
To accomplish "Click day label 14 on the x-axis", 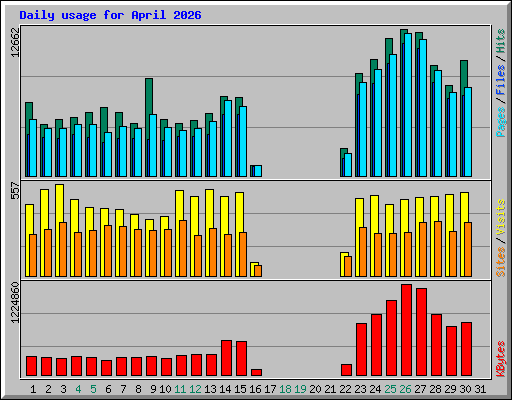I will (225, 389).
